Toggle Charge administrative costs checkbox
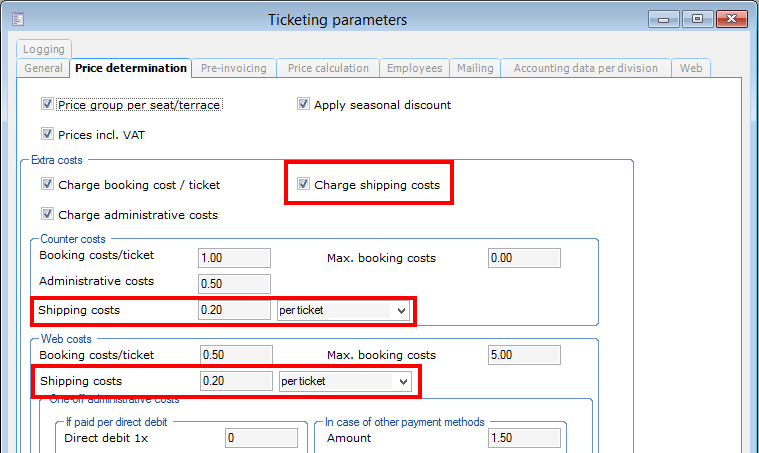759x453 pixels. pyautogui.click(x=48, y=214)
